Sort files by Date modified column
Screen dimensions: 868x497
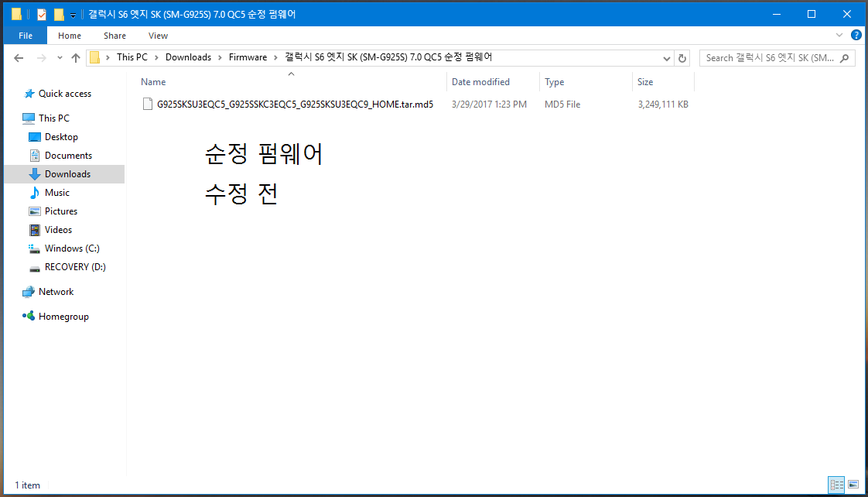coord(480,82)
